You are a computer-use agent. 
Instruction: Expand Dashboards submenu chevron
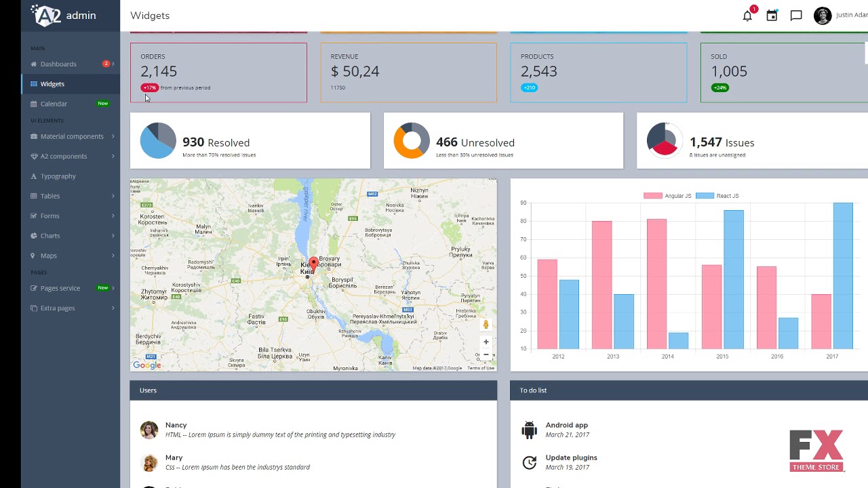pyautogui.click(x=113, y=64)
